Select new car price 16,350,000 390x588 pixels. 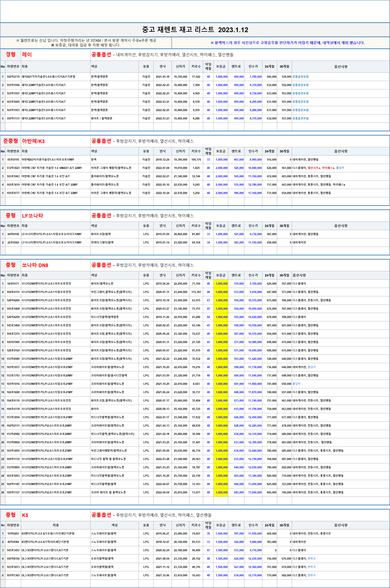pos(181,77)
